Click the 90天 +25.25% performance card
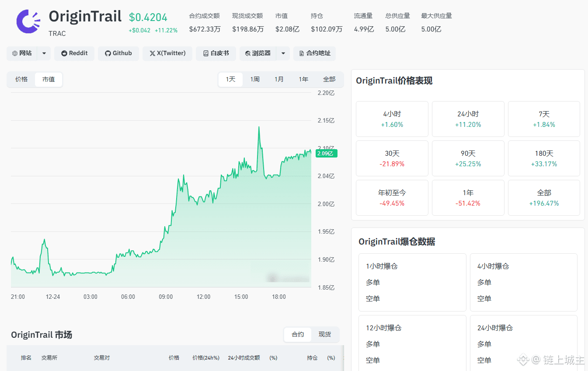 (x=468, y=158)
